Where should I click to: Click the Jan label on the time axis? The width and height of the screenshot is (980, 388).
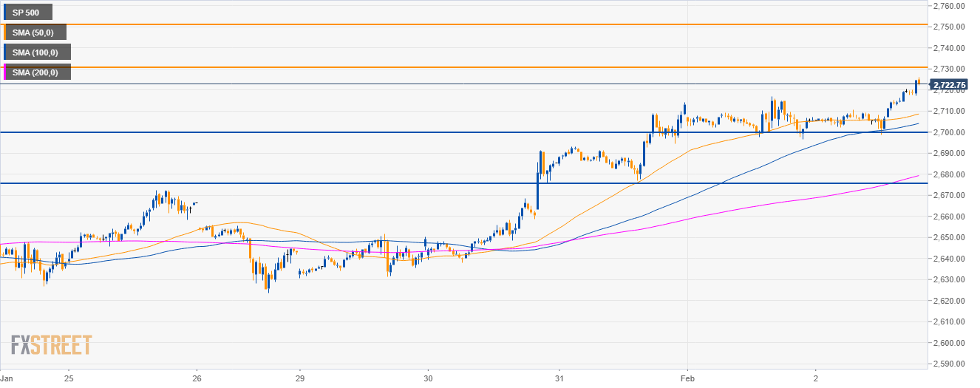tap(7, 378)
